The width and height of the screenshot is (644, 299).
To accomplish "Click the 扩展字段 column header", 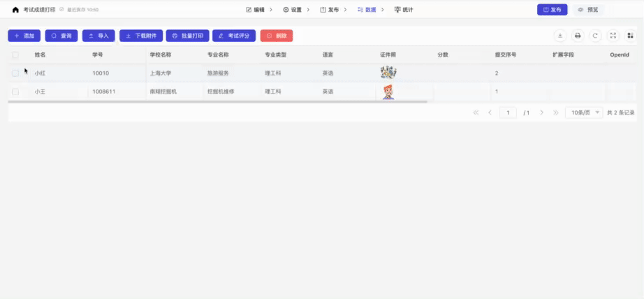I will [x=563, y=54].
